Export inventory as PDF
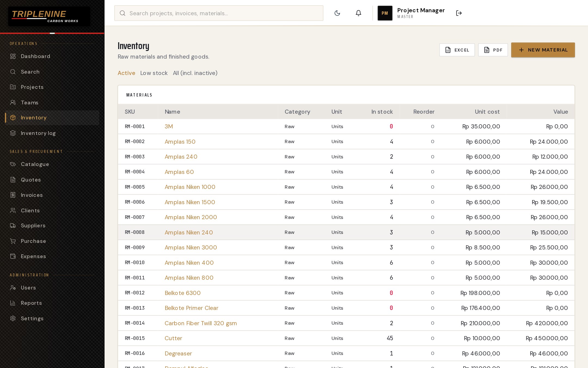 493,50
